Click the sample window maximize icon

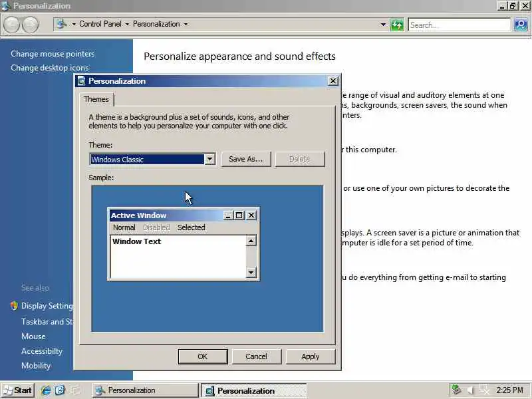(x=239, y=215)
